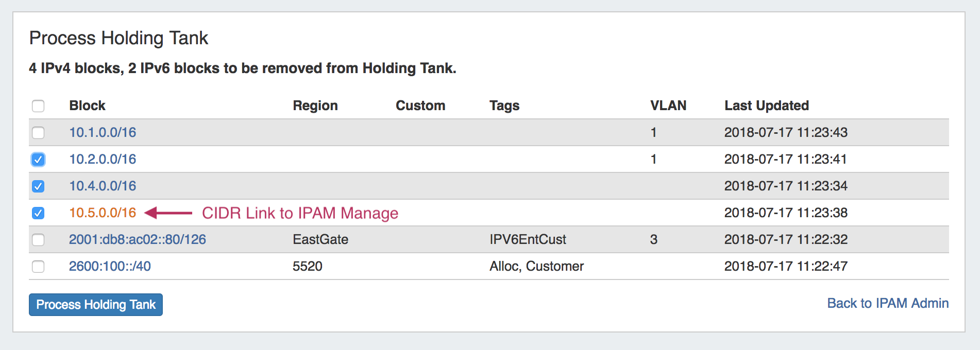The height and width of the screenshot is (350, 980).
Task: Deselect the 10.5.0.0/16 block checkbox
Action: point(38,213)
